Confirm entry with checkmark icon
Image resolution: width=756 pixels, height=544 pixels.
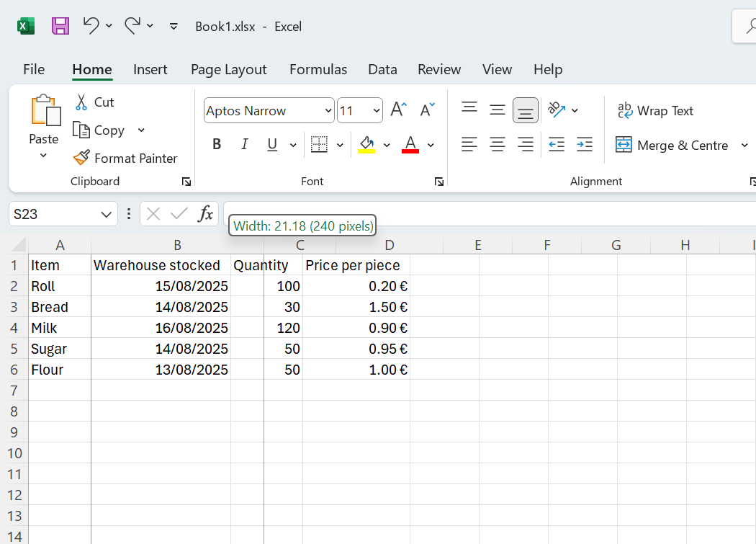click(x=179, y=213)
